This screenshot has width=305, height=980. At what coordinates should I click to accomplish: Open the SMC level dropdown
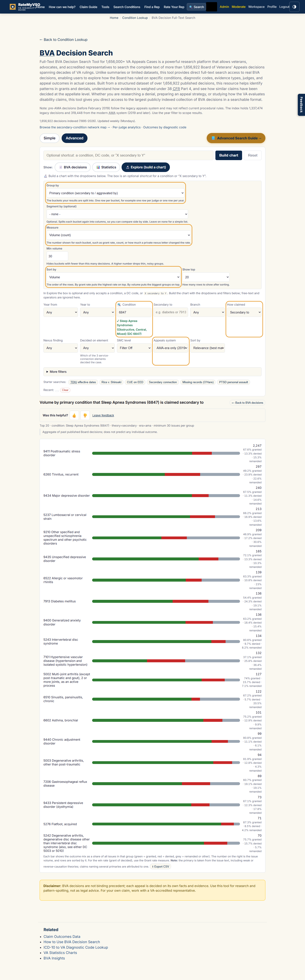coord(134,348)
